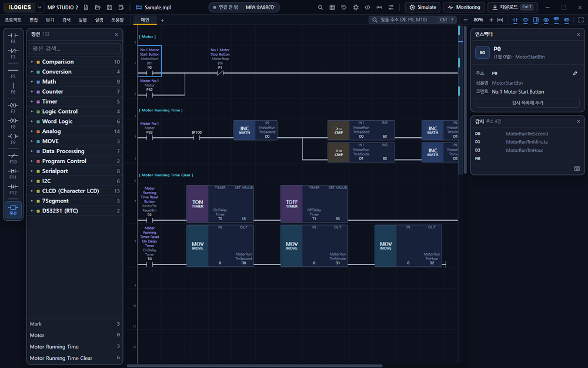588x368 pixels.
Task: Start Monitoring mode
Action: pyautogui.click(x=464, y=7)
